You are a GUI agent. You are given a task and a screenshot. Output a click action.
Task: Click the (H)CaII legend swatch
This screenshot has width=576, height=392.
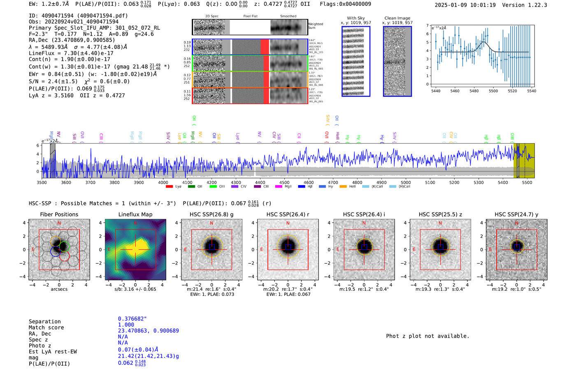(x=393, y=187)
